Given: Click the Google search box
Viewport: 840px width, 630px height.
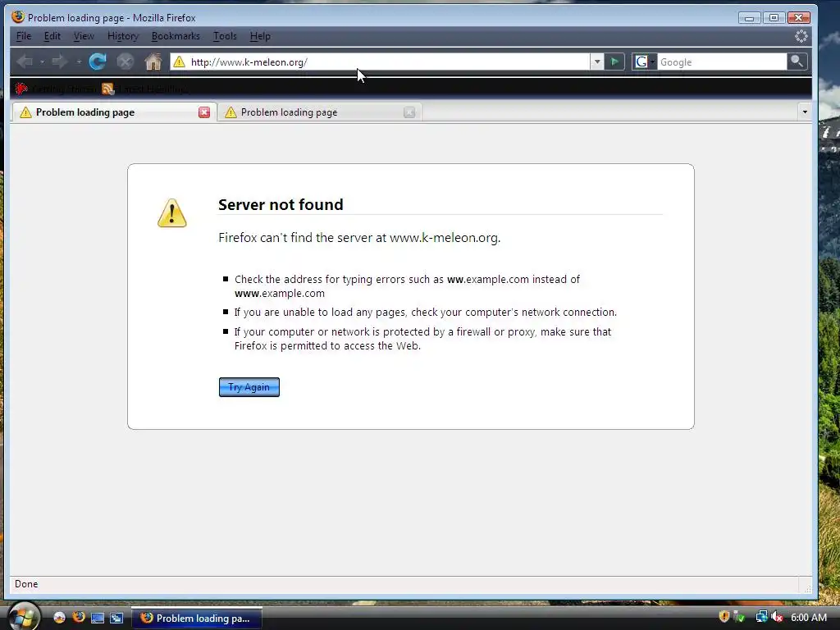Looking at the screenshot, I should [722, 62].
